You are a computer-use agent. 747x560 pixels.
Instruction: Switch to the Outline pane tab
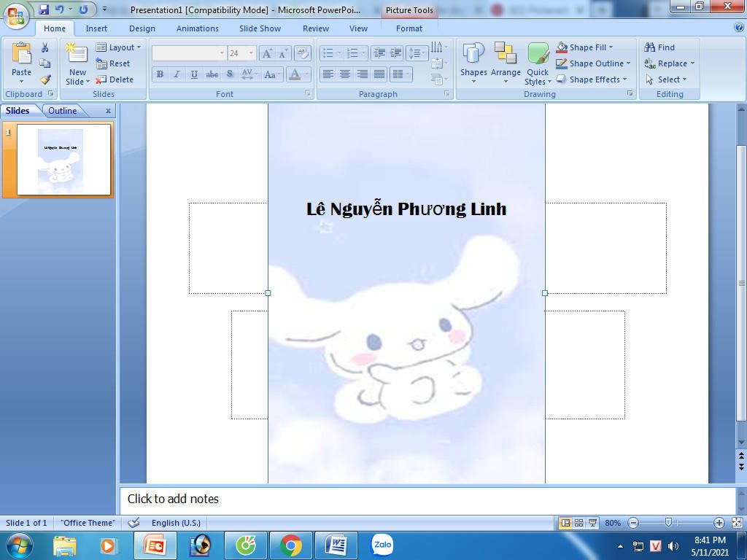[x=63, y=111]
